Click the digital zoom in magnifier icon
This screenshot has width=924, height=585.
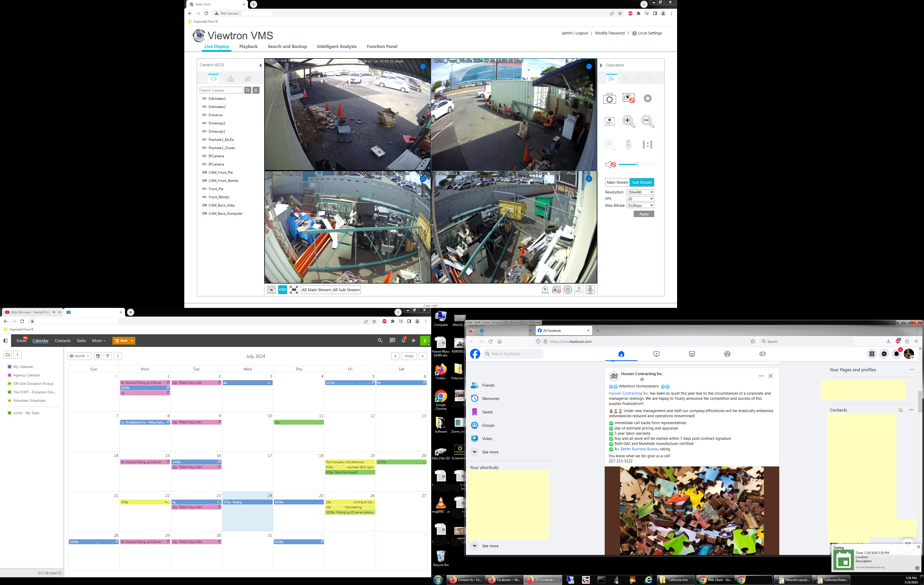tap(628, 121)
